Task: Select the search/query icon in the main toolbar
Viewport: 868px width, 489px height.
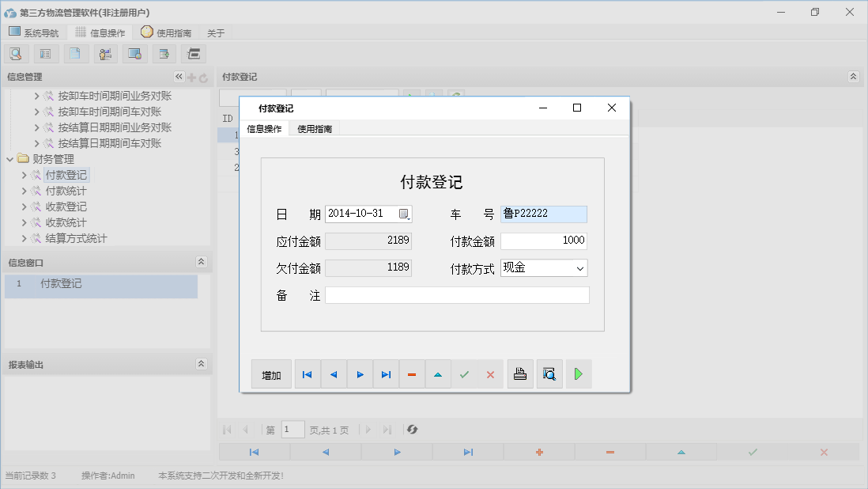Action: pyautogui.click(x=16, y=53)
